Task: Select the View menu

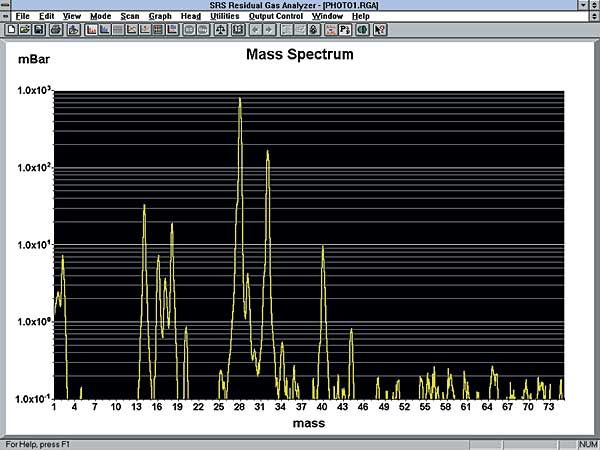Action: point(72,17)
